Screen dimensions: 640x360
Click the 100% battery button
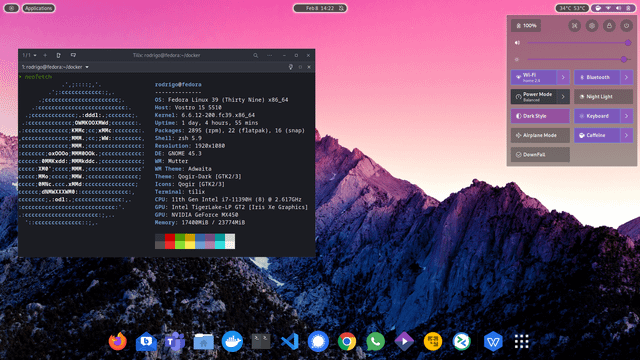coord(526,26)
